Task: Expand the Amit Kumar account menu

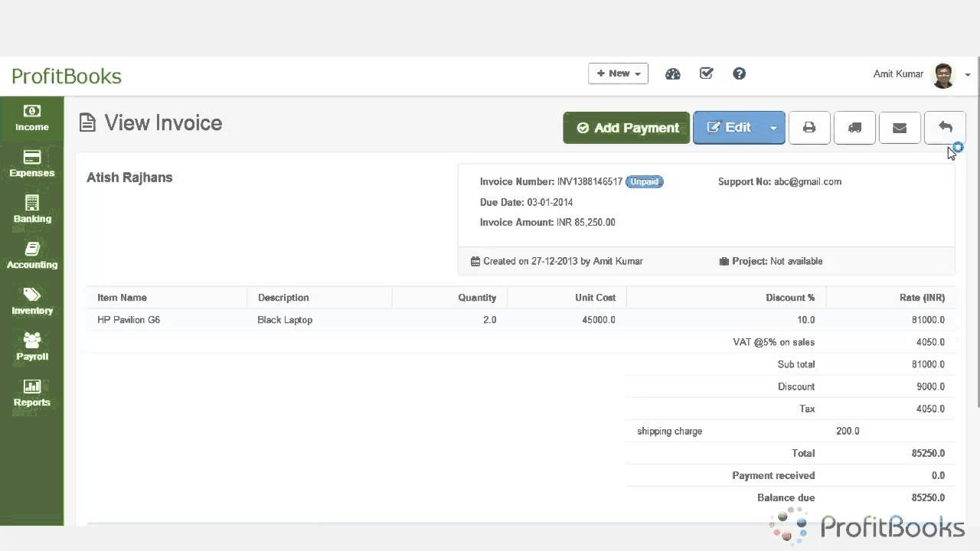Action: tap(967, 74)
